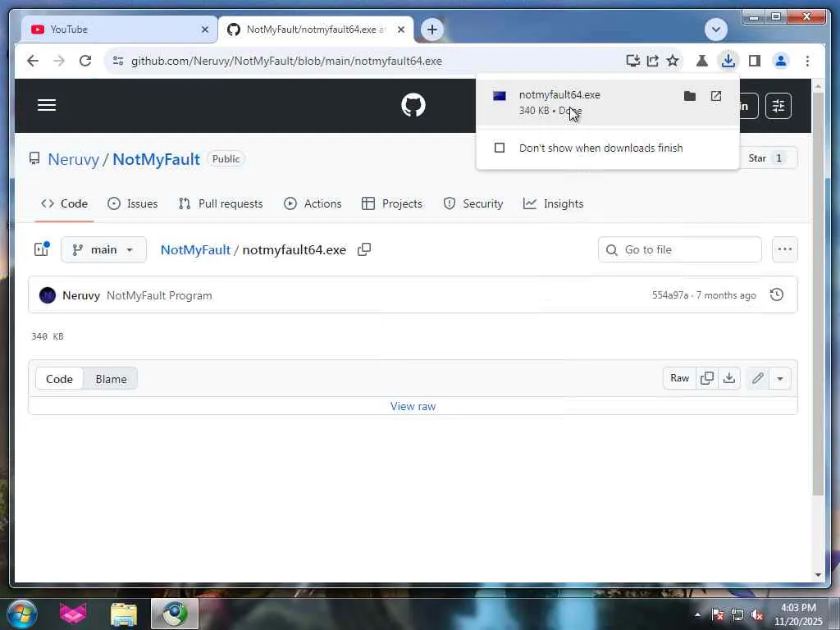Open the GitHub hamburger navigation menu
840x630 pixels.
coord(47,105)
